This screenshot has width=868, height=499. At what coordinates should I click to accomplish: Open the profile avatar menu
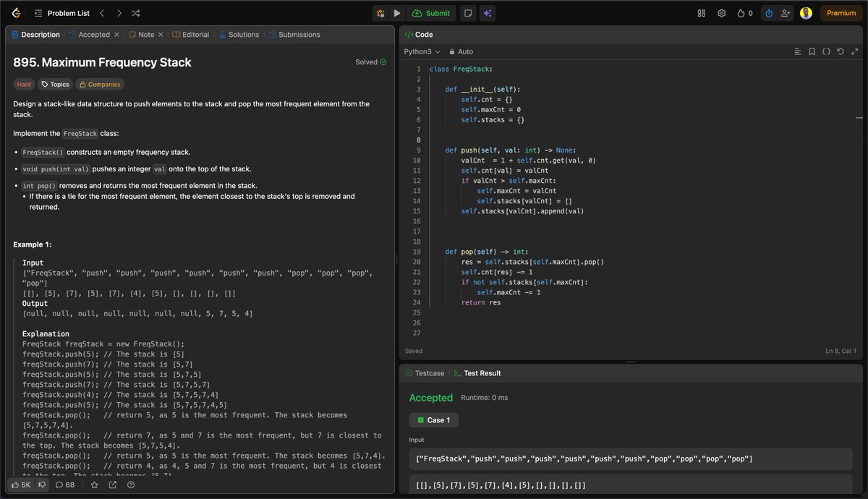pyautogui.click(x=806, y=13)
